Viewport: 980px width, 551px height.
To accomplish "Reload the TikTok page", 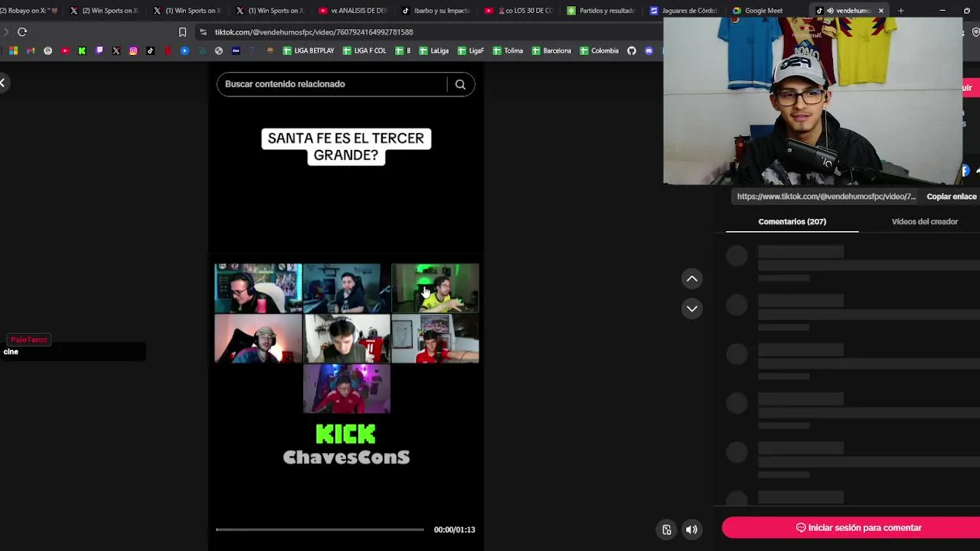I will pyautogui.click(x=22, y=31).
